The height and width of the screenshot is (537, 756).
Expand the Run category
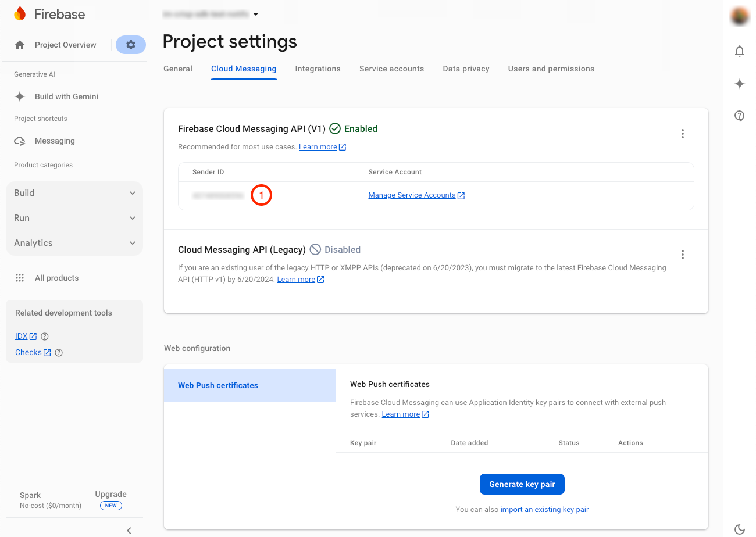[x=74, y=218]
